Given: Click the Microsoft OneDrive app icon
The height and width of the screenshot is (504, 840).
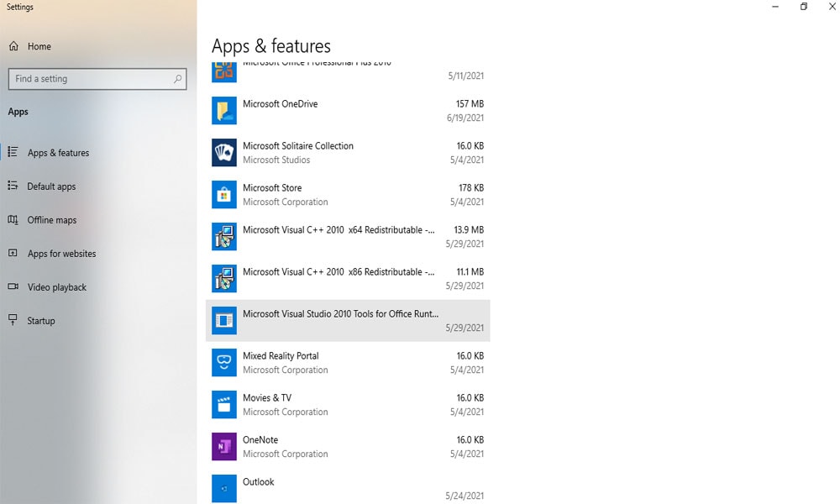Looking at the screenshot, I should point(224,110).
